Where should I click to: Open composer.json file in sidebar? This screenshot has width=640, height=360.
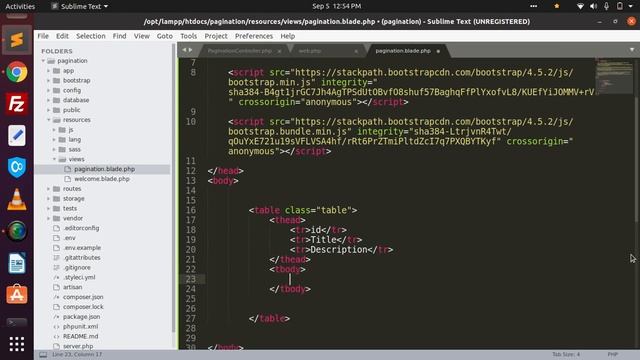(83, 297)
